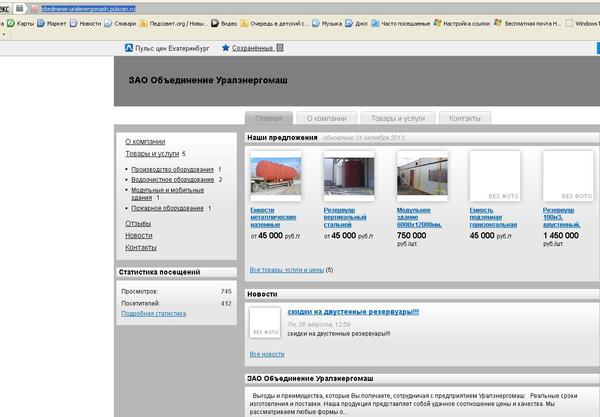Viewport: 600px width, 417px height.
Task: Open Все товары, услуги и цены link
Action: click(286, 270)
